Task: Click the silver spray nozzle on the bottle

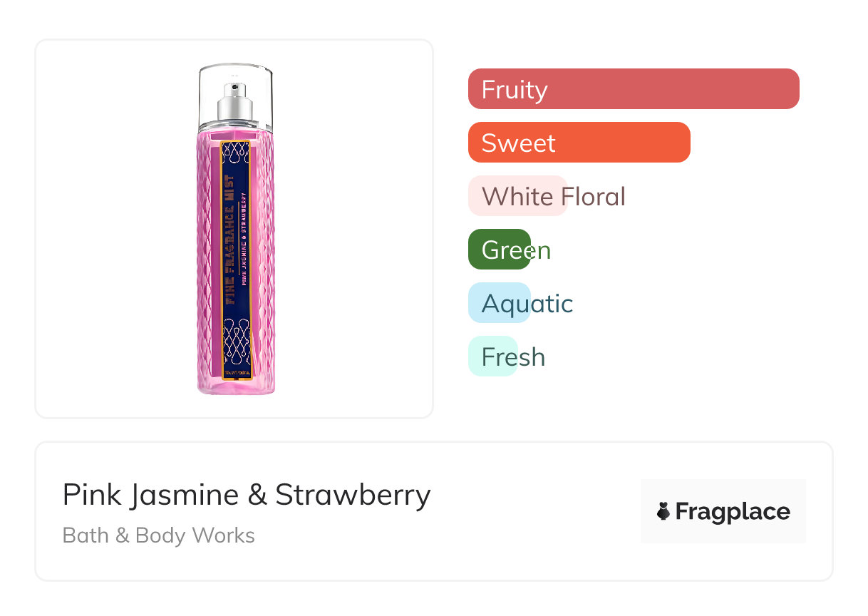Action: click(235, 101)
